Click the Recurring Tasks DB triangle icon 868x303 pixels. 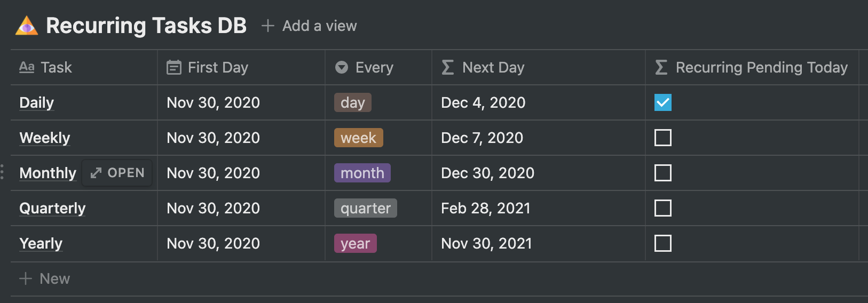tap(27, 26)
